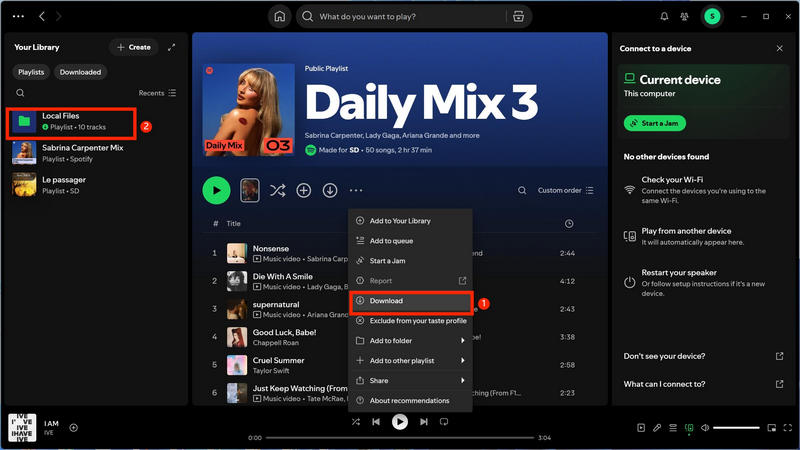Select Report in the context menu
Image resolution: width=800 pixels, height=450 pixels.
[x=410, y=281]
